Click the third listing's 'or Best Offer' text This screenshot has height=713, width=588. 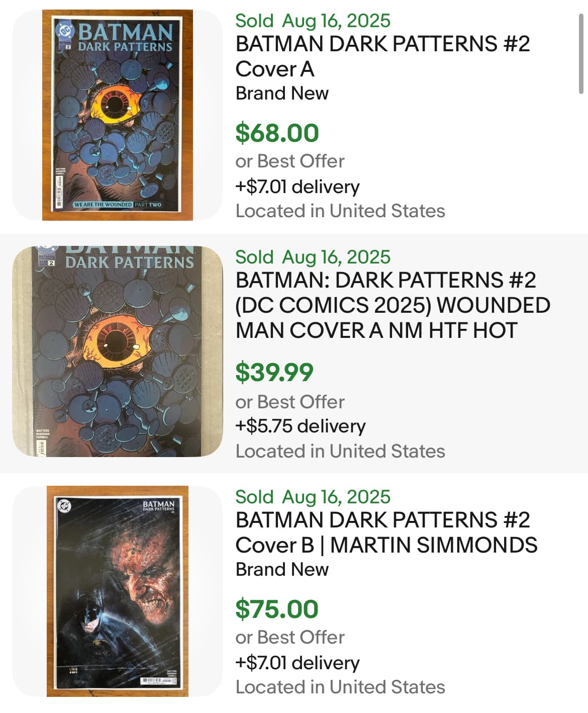290,638
